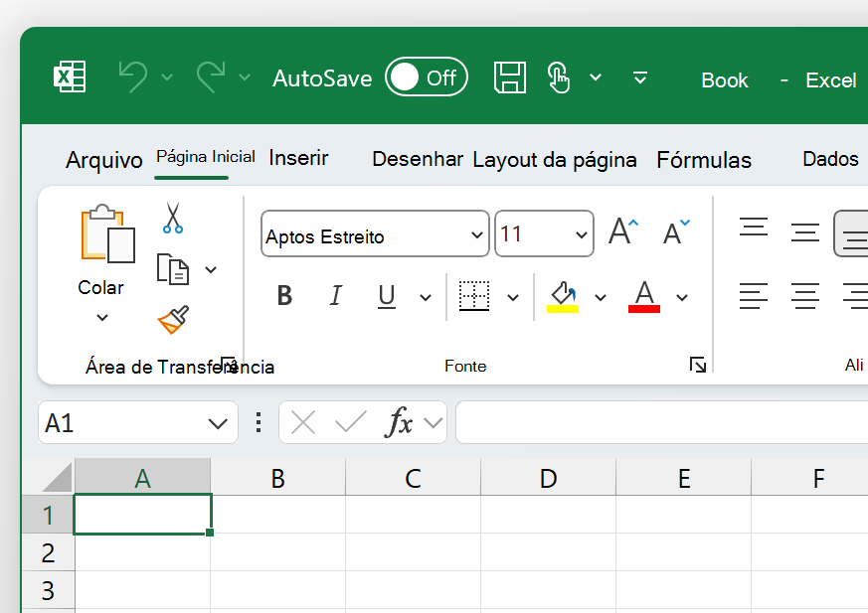Open the Fonte dialog launcher
The image size is (868, 613).
[698, 365]
